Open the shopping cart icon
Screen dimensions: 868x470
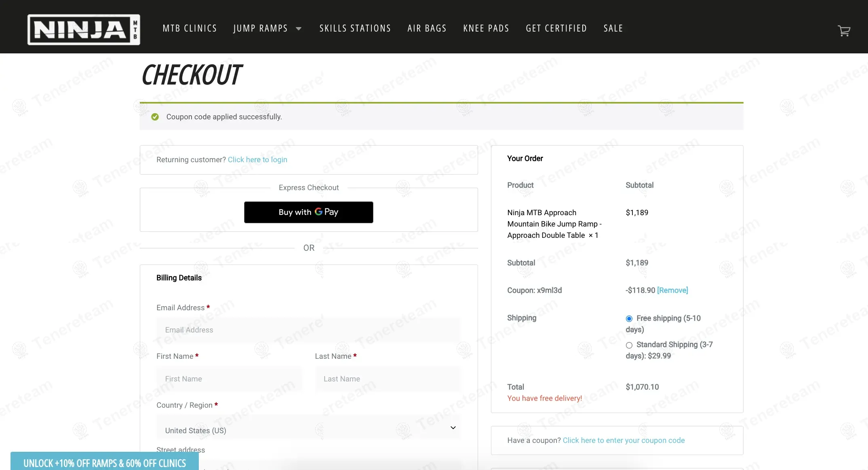[844, 31]
